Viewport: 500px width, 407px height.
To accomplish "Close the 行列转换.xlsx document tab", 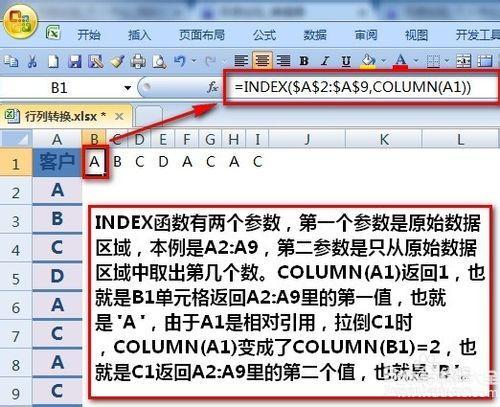I will click(119, 116).
